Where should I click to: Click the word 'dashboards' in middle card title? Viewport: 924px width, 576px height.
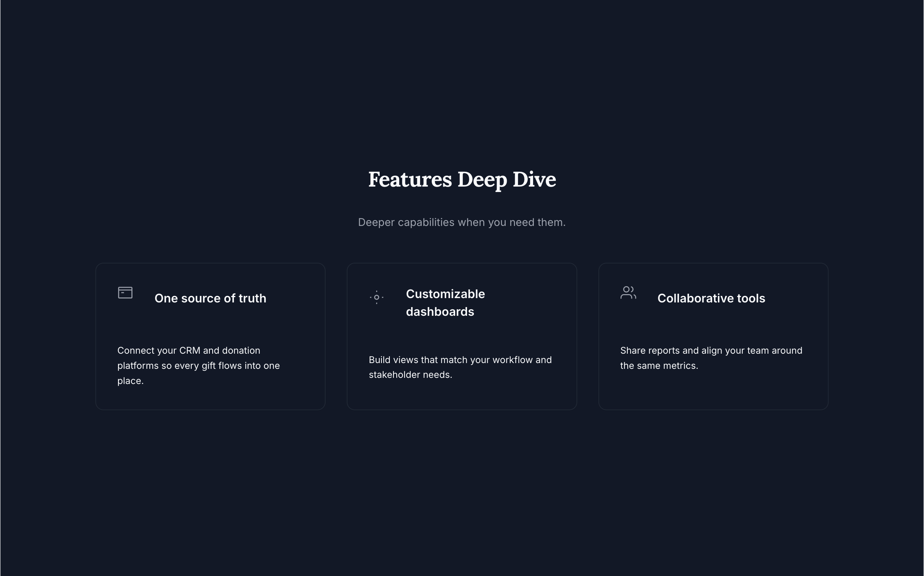440,312
